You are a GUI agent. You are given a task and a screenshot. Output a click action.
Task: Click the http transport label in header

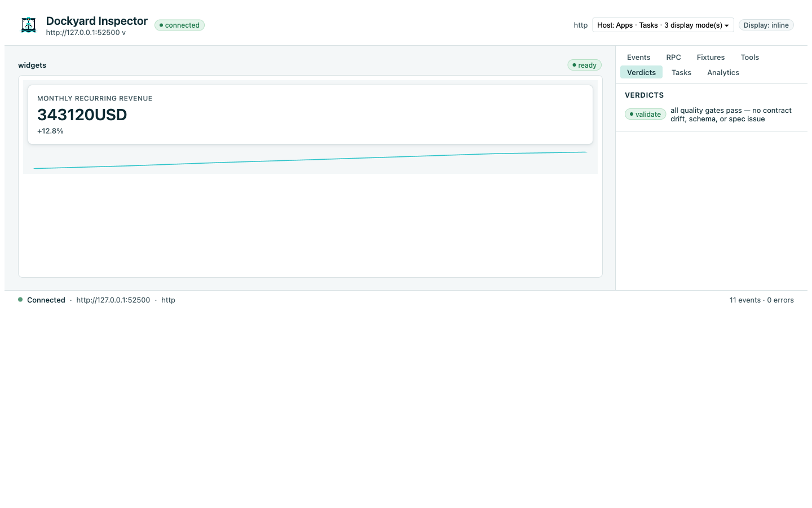(x=580, y=25)
